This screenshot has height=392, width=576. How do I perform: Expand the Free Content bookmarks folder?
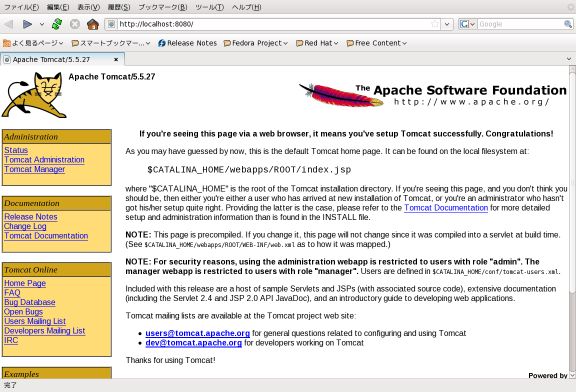point(377,43)
